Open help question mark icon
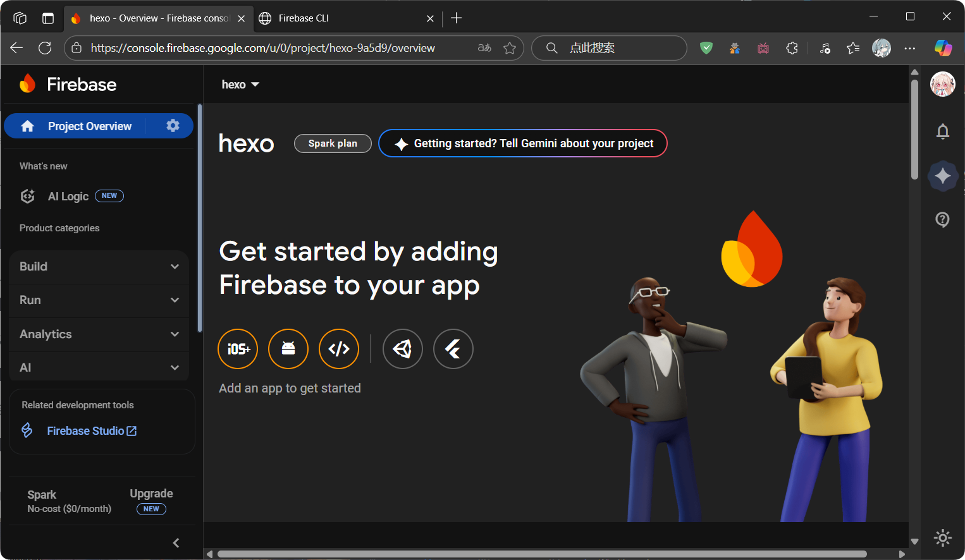Image resolution: width=965 pixels, height=560 pixels. pos(943,219)
